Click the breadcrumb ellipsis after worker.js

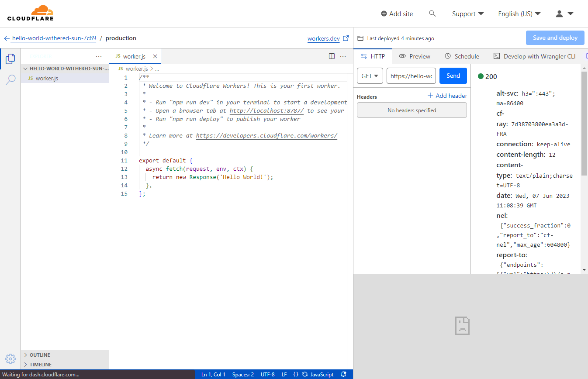pyautogui.click(x=157, y=69)
